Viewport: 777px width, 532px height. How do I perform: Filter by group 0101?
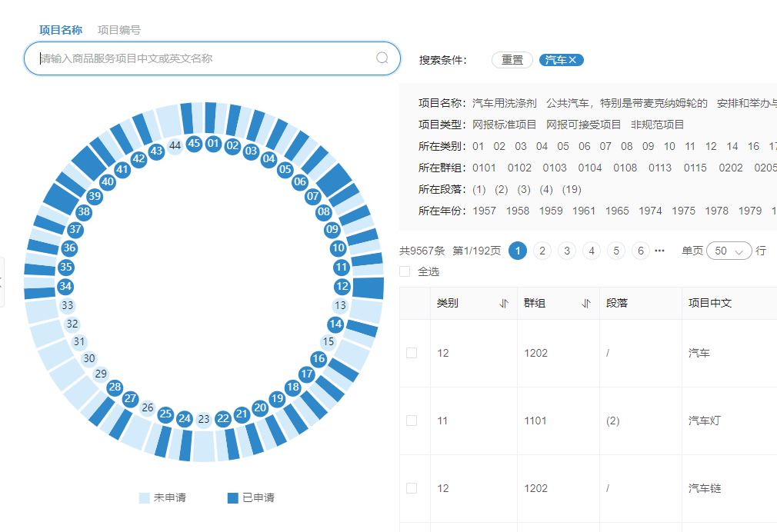coord(484,168)
